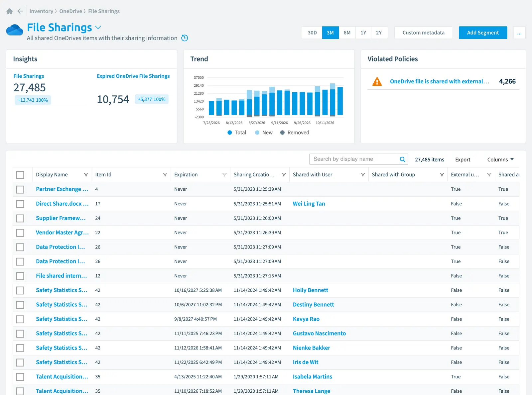Click the orange warning icon in Violated Policies
The width and height of the screenshot is (532, 395).
click(377, 81)
